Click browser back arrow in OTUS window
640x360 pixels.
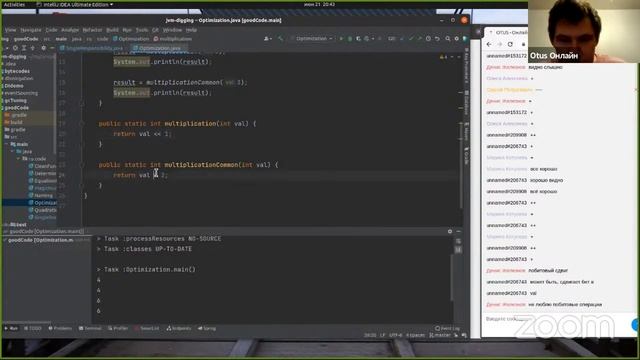(x=489, y=44)
